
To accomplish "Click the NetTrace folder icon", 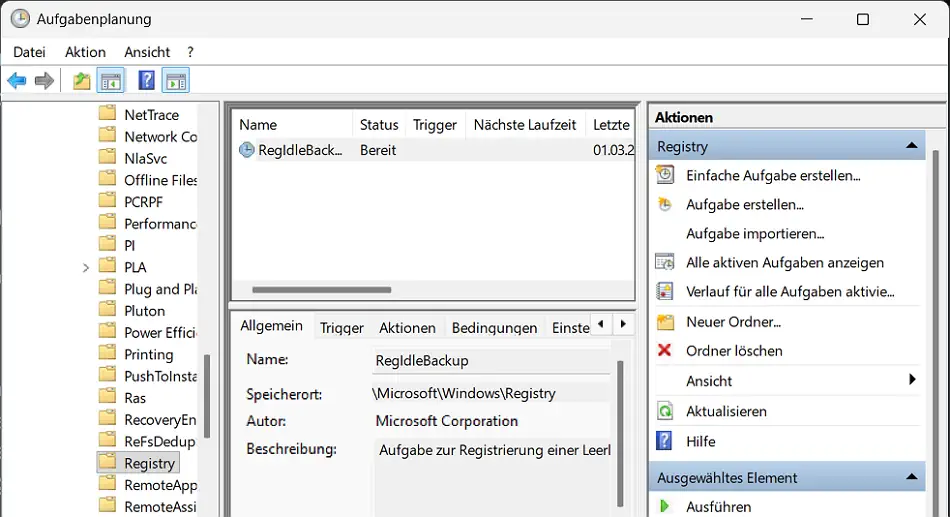I will pos(107,113).
